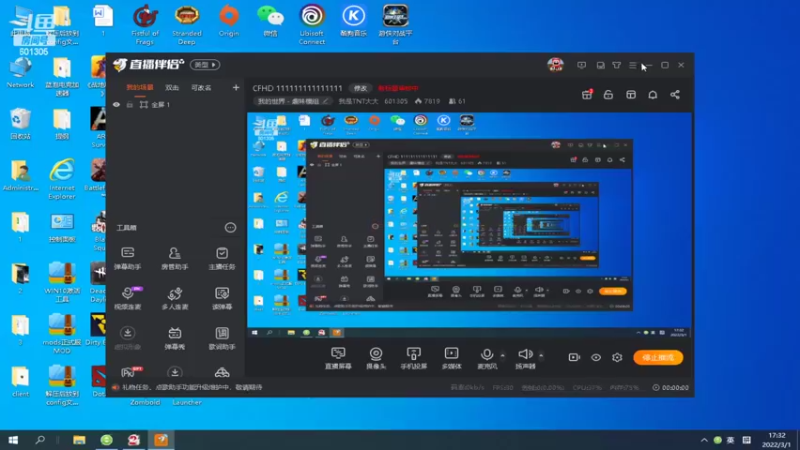Open the 弹幕助手 danmaku assistant tool
The height and width of the screenshot is (450, 800).
tap(128, 258)
